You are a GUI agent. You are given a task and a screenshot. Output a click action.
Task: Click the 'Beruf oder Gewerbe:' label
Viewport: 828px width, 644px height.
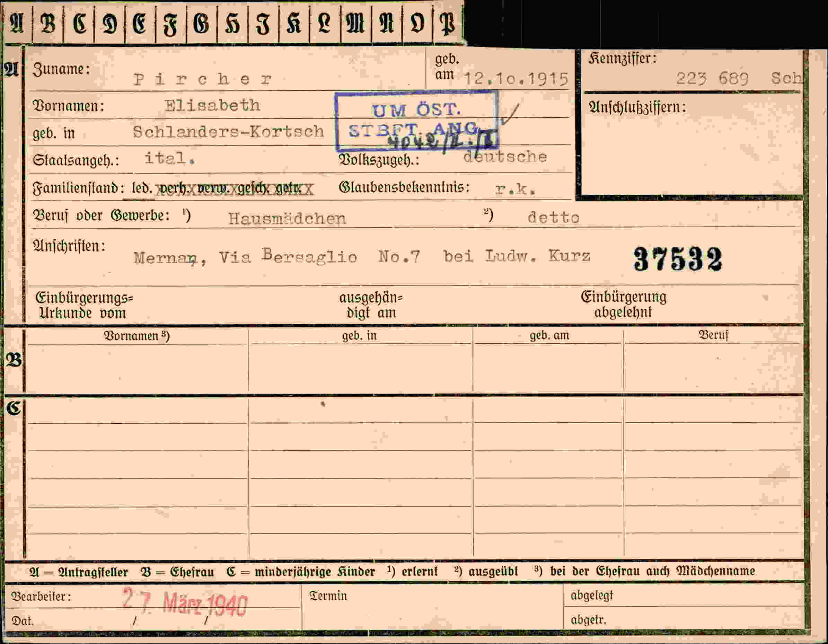coord(101,215)
